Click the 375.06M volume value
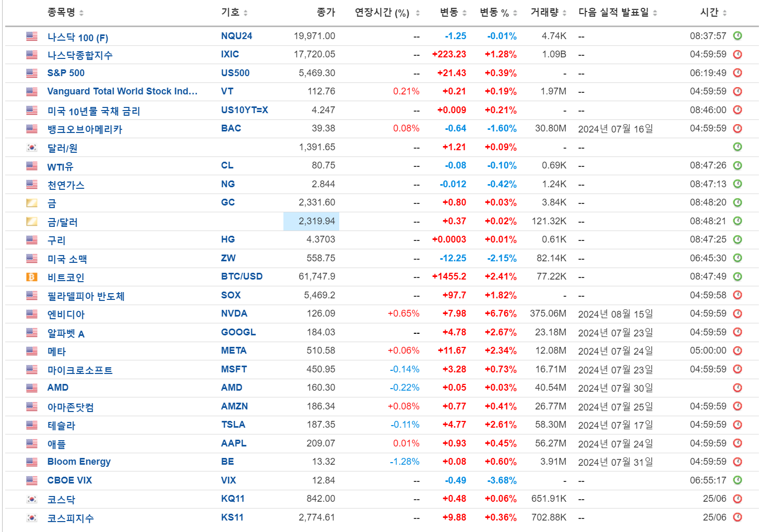Screen dimensions: 761x532 pyautogui.click(x=548, y=313)
